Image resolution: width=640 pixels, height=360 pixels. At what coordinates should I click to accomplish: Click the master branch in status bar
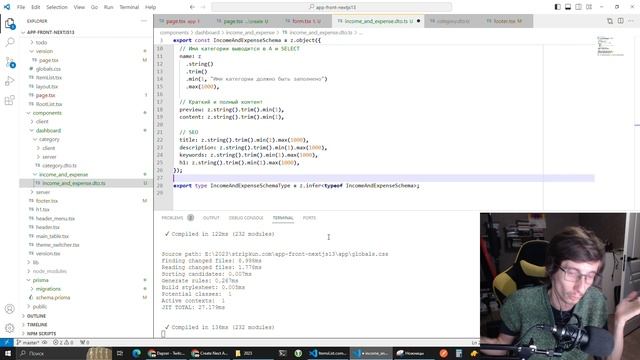[x=28, y=342]
